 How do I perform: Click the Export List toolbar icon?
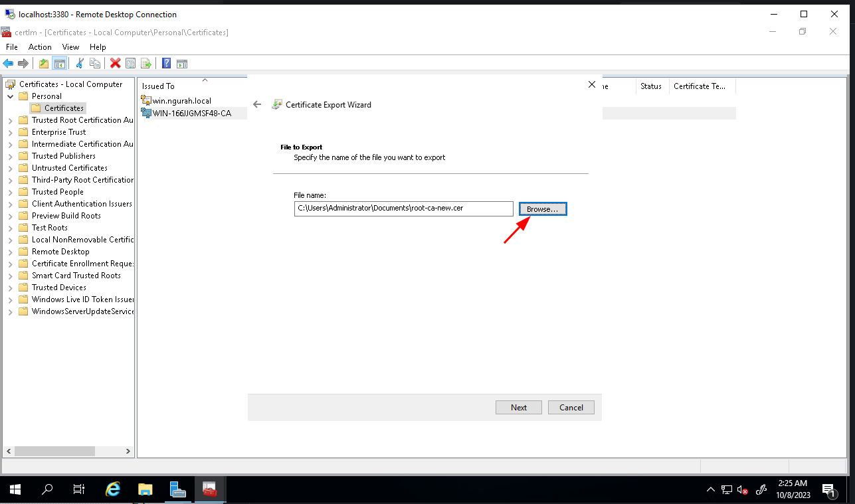pos(145,63)
